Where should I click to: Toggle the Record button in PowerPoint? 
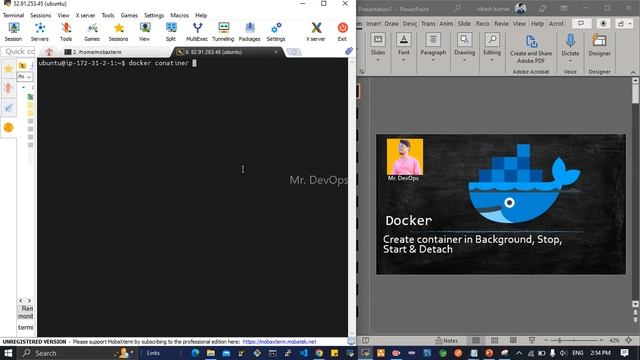tap(603, 23)
